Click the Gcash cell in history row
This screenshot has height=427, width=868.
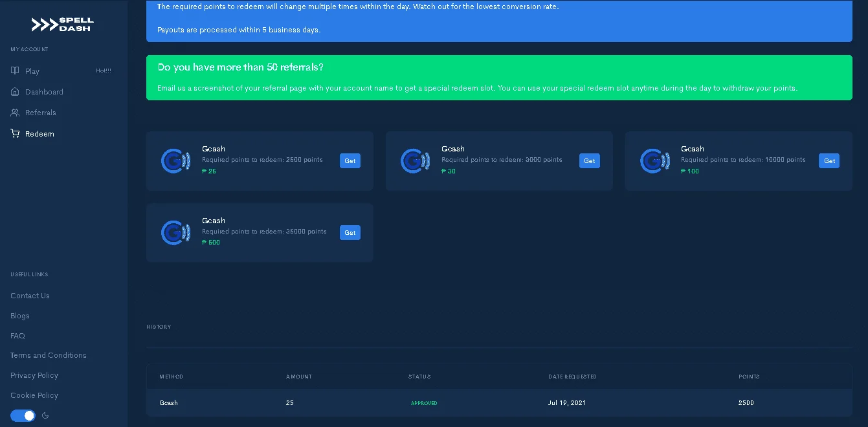point(168,402)
